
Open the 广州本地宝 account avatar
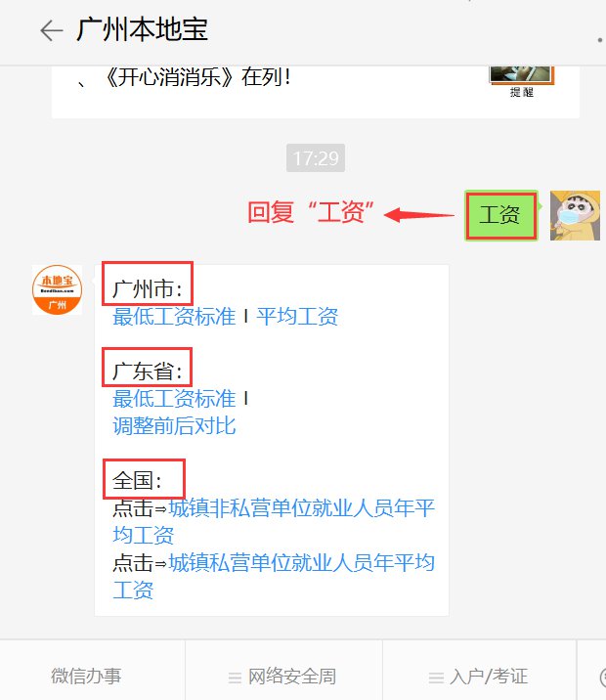[x=57, y=289]
